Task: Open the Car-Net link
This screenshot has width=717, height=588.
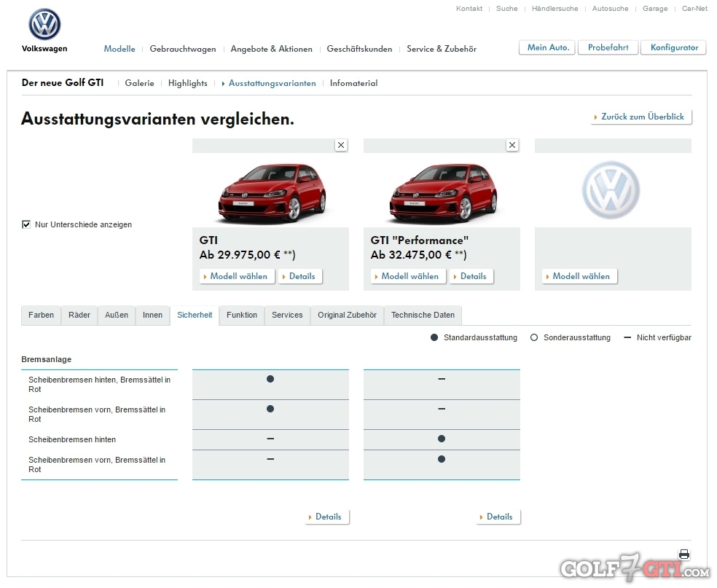Action: [694, 9]
